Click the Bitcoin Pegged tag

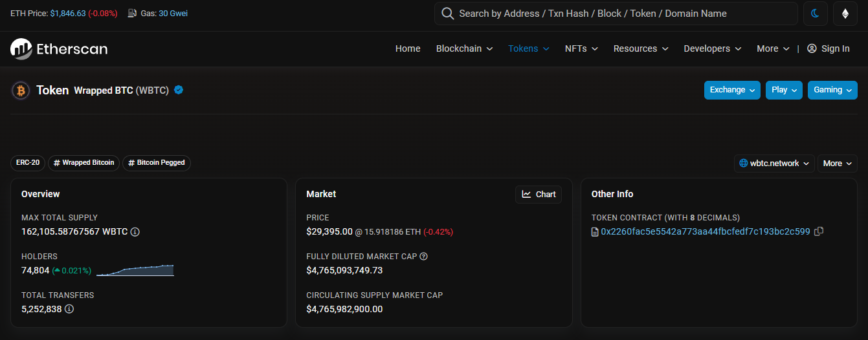pyautogui.click(x=157, y=163)
